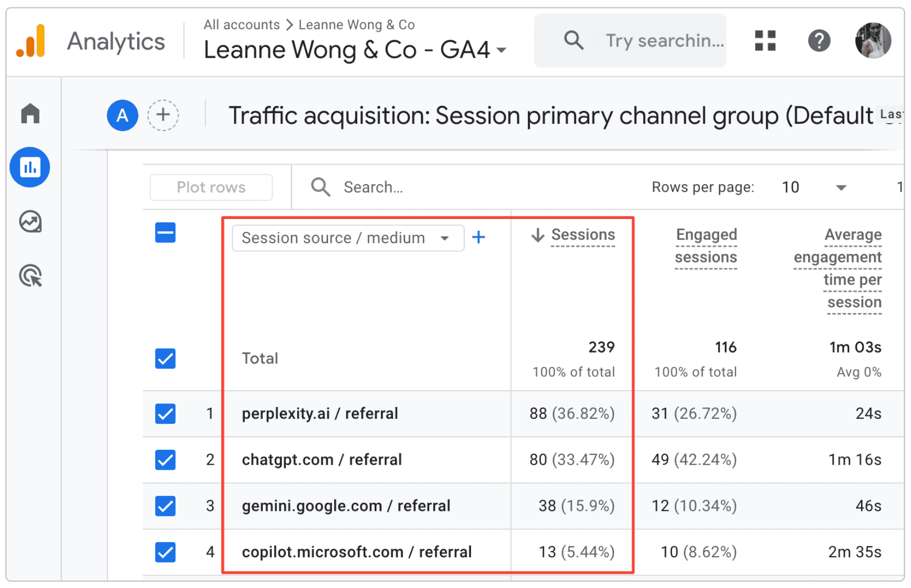
Task: Open the Leanne Wong & Co - GA4 property selector
Action: (x=355, y=50)
